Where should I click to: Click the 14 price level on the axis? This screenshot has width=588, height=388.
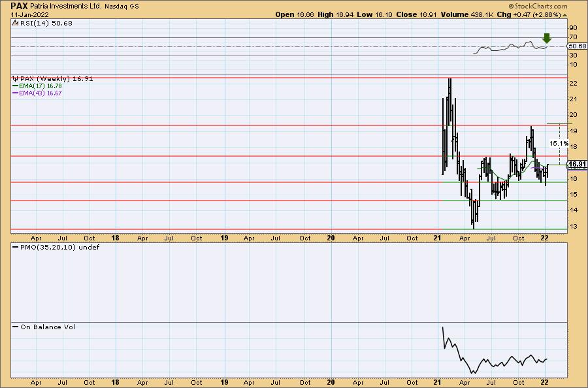click(574, 210)
